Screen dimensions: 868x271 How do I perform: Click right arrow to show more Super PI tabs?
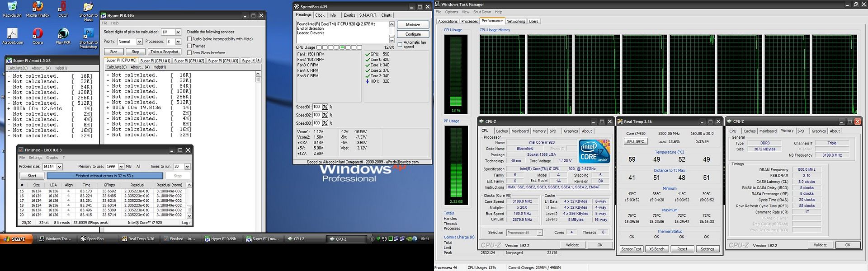[x=259, y=60]
